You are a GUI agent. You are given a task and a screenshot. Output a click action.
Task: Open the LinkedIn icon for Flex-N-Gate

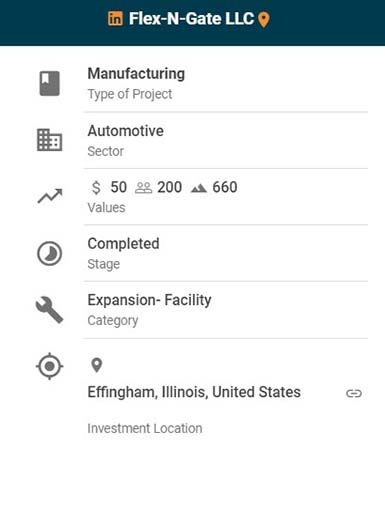tap(115, 18)
